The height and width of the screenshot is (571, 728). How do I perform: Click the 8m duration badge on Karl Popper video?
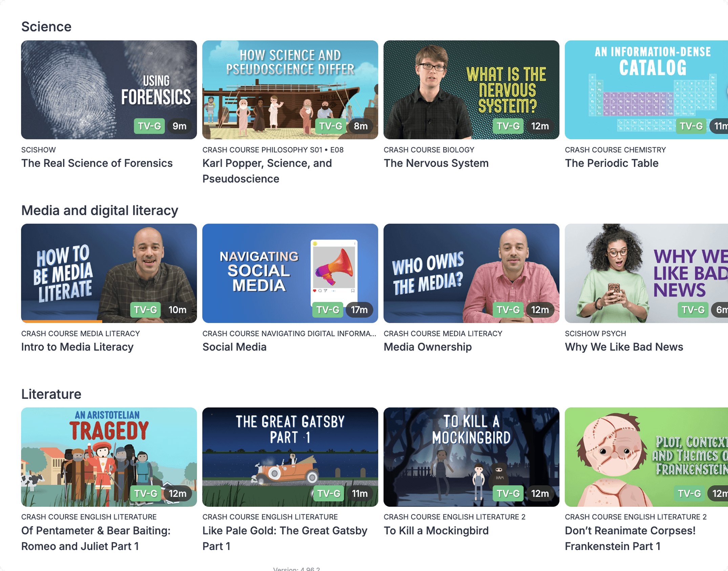pos(361,126)
